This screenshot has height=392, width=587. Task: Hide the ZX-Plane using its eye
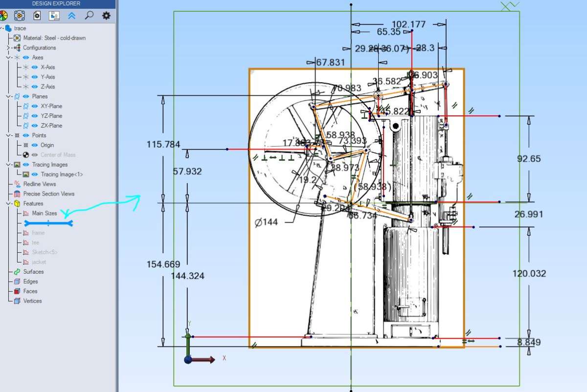35,126
